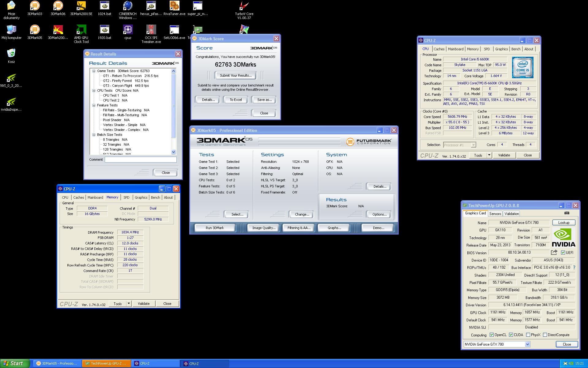Open Tools dropdown arrow in CPU-Z CPU window
588x368 pixels.
pyautogui.click(x=489, y=155)
